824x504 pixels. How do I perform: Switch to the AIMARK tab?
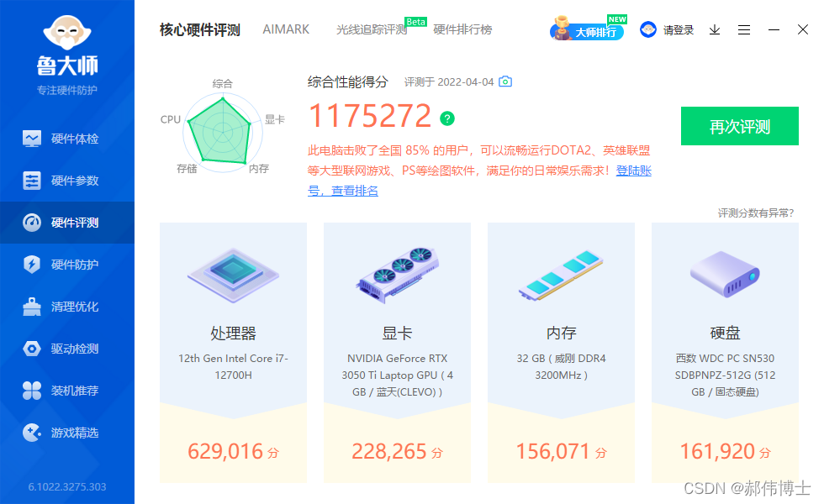click(286, 29)
